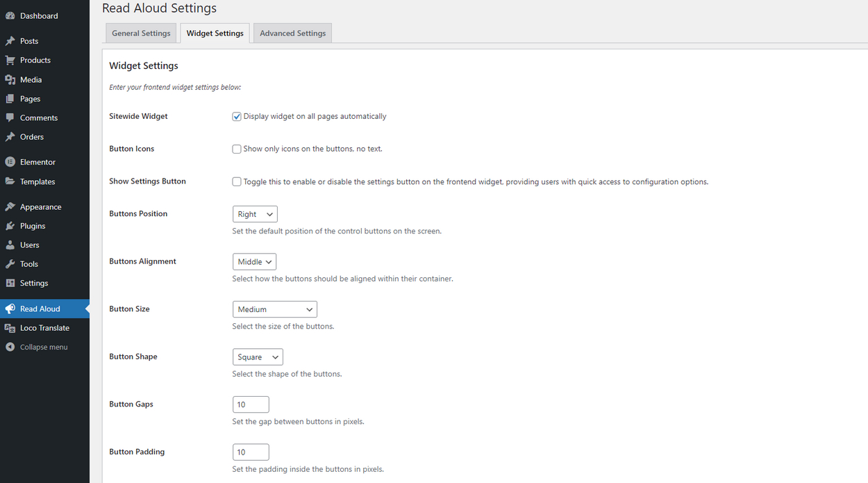Open the Users admin page link
The height and width of the screenshot is (483, 868).
(x=30, y=245)
